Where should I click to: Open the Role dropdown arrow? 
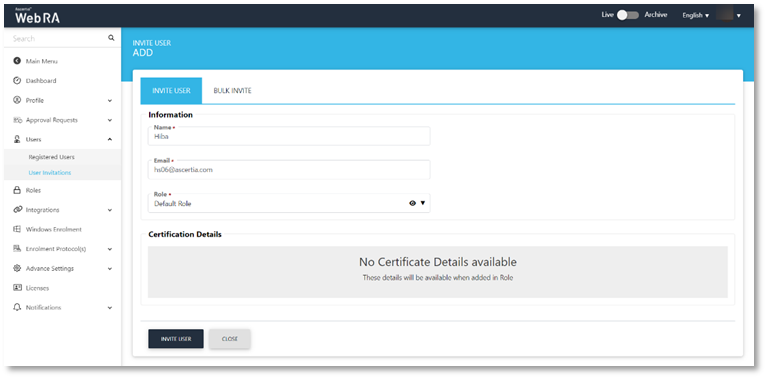tap(423, 203)
